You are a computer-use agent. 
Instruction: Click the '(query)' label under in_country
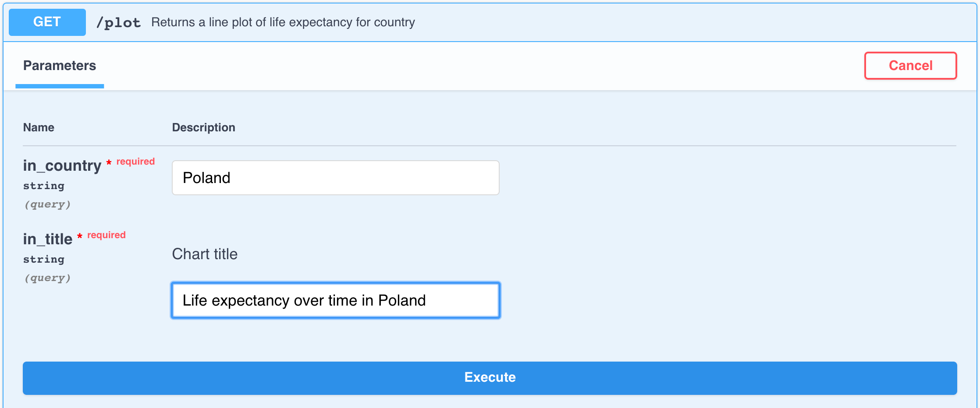click(x=47, y=204)
